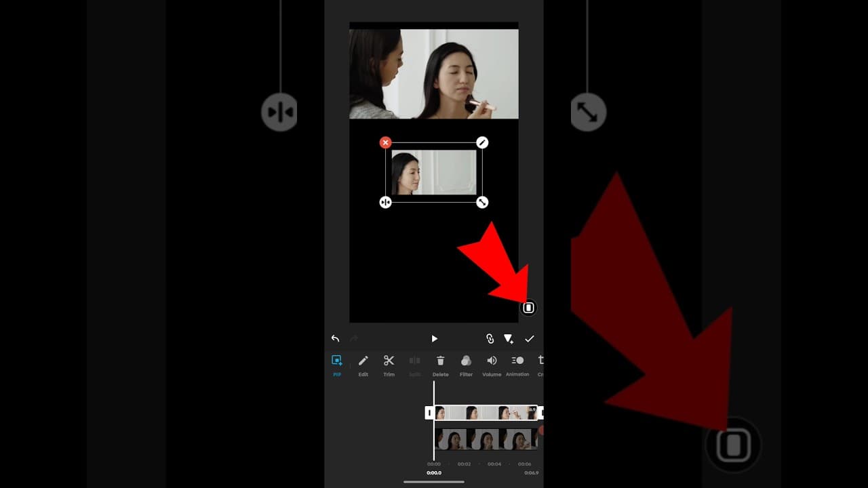This screenshot has width=868, height=488.
Task: Select the lower main track clip
Action: click(486, 439)
